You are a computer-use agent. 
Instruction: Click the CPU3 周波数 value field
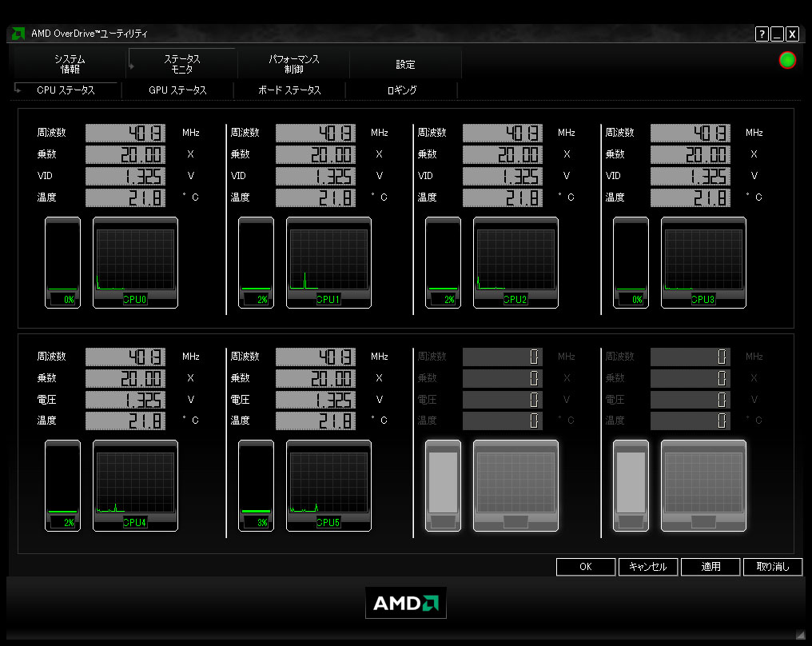pyautogui.click(x=691, y=134)
